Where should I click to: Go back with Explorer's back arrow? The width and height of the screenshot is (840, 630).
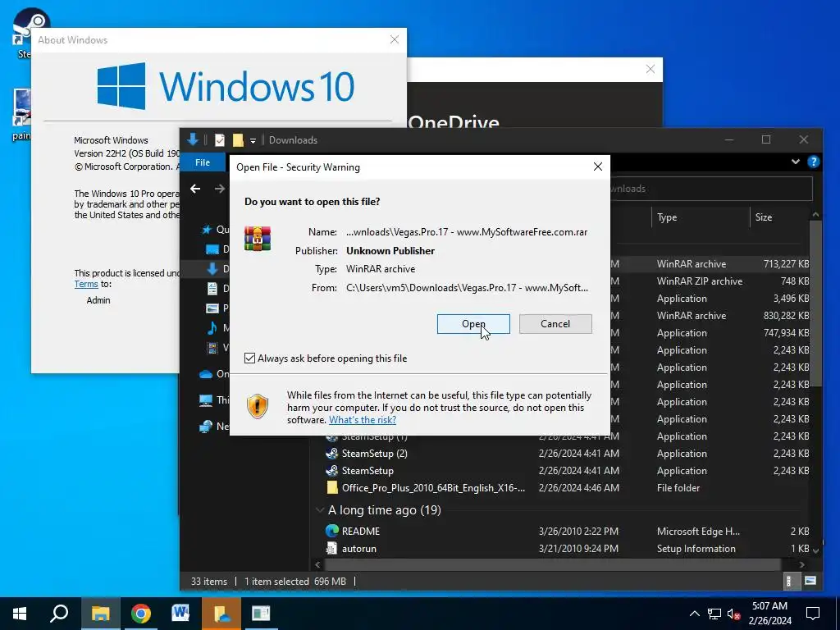[195, 189]
